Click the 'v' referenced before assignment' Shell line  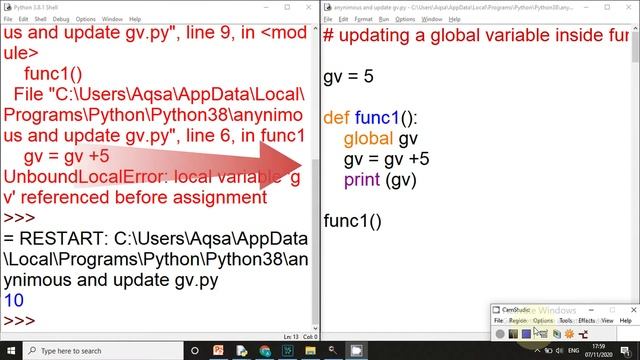(x=135, y=198)
